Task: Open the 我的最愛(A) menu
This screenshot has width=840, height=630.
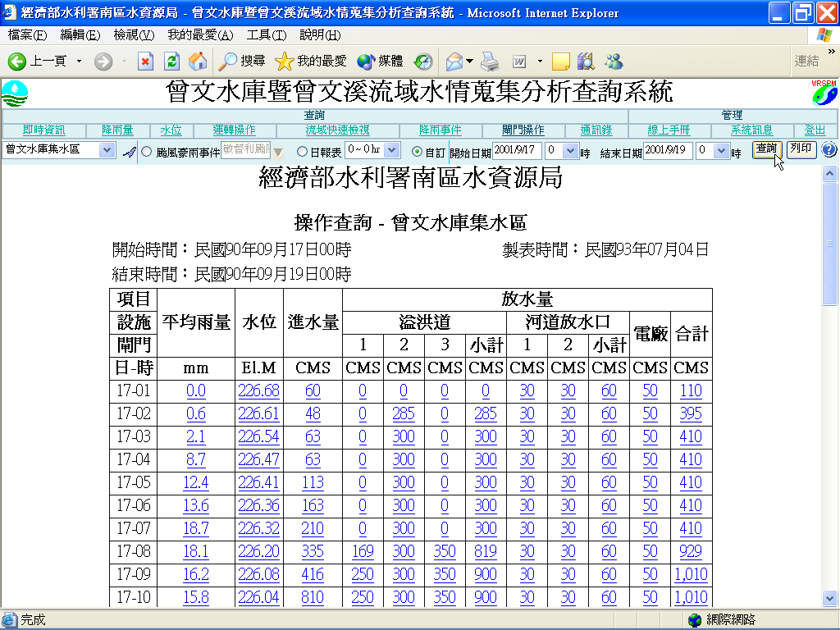Action: (x=200, y=35)
